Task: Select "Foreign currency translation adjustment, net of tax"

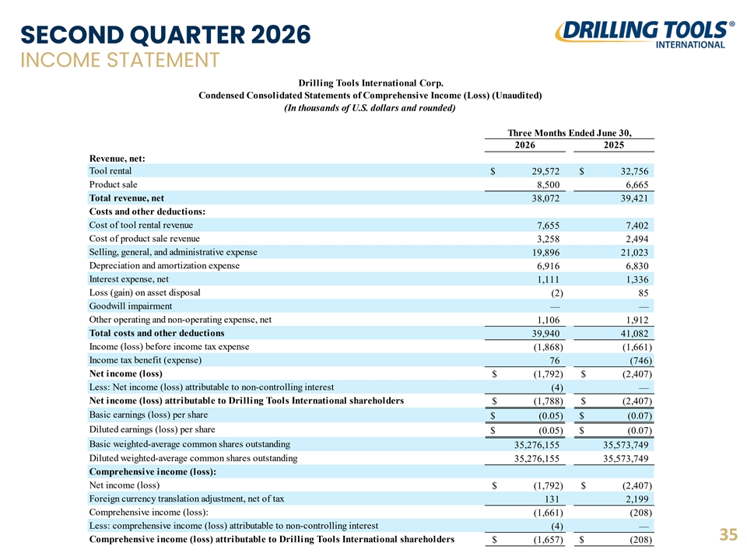Action: (x=186, y=499)
